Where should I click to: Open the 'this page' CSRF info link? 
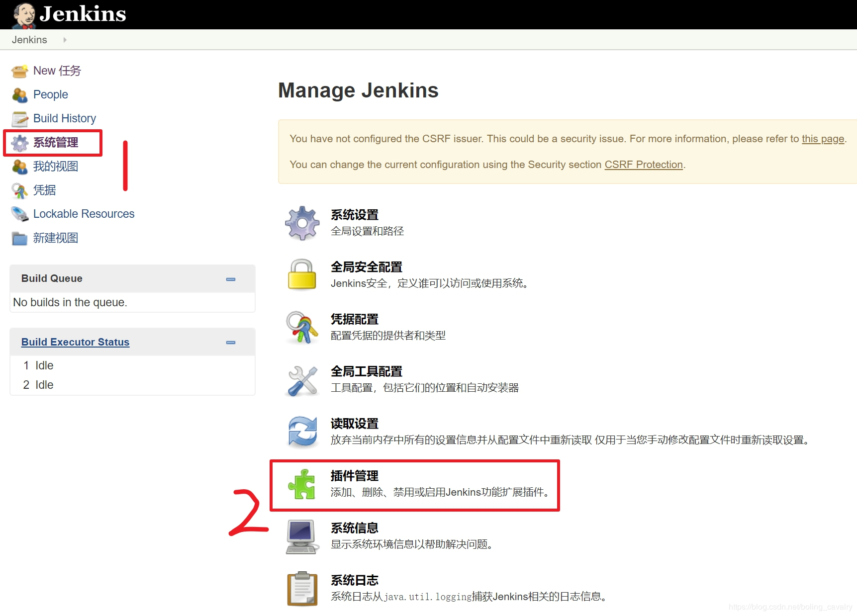[823, 139]
